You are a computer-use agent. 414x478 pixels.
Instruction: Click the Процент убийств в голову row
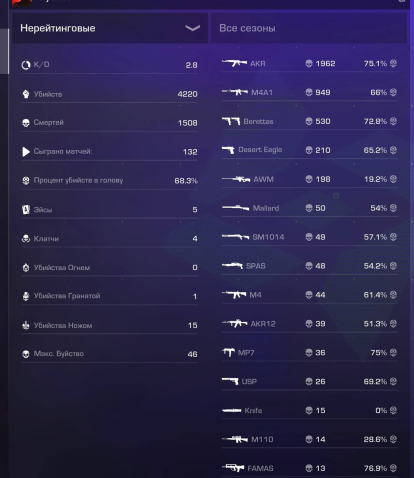pyautogui.click(x=109, y=181)
